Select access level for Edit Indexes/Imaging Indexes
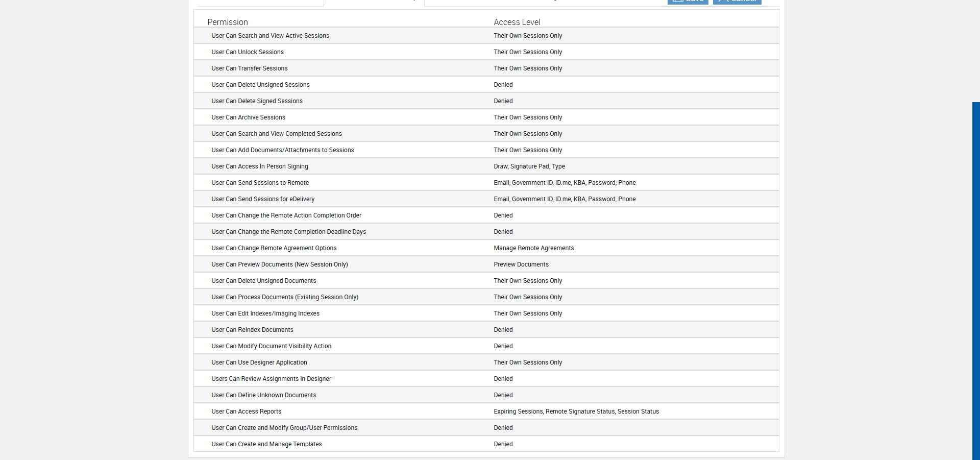The height and width of the screenshot is (460, 980). [x=528, y=313]
